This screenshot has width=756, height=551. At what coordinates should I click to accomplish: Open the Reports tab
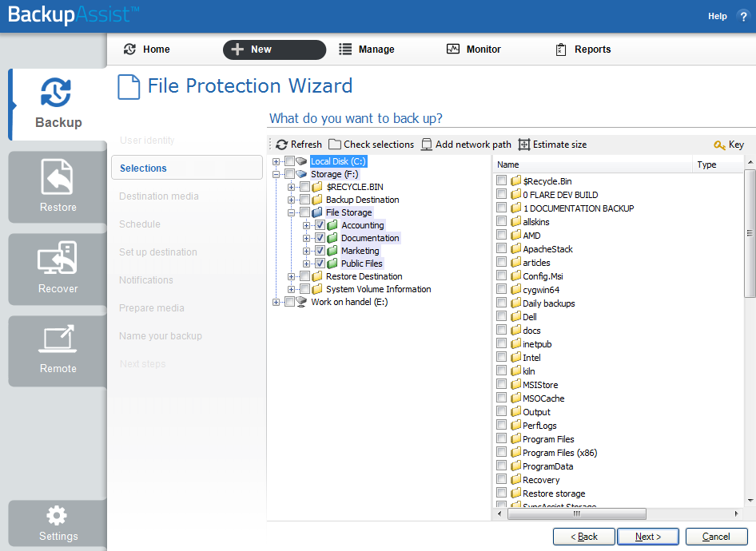coord(583,50)
